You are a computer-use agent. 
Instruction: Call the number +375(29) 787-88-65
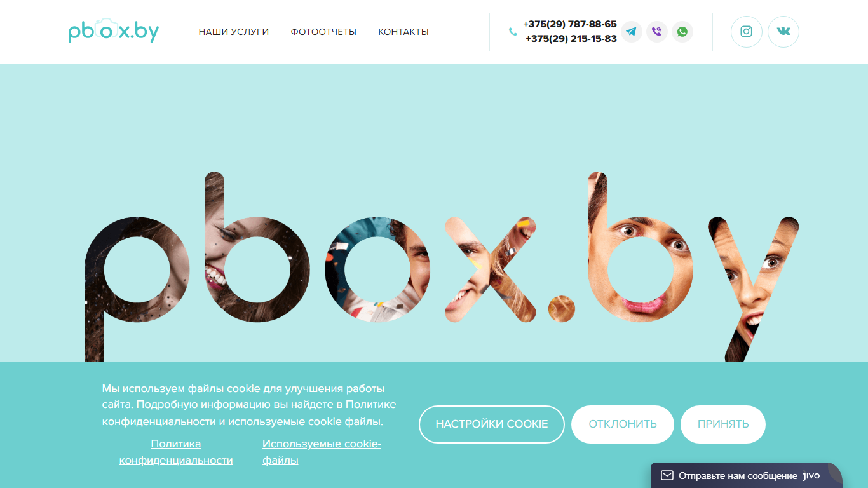pos(570,24)
